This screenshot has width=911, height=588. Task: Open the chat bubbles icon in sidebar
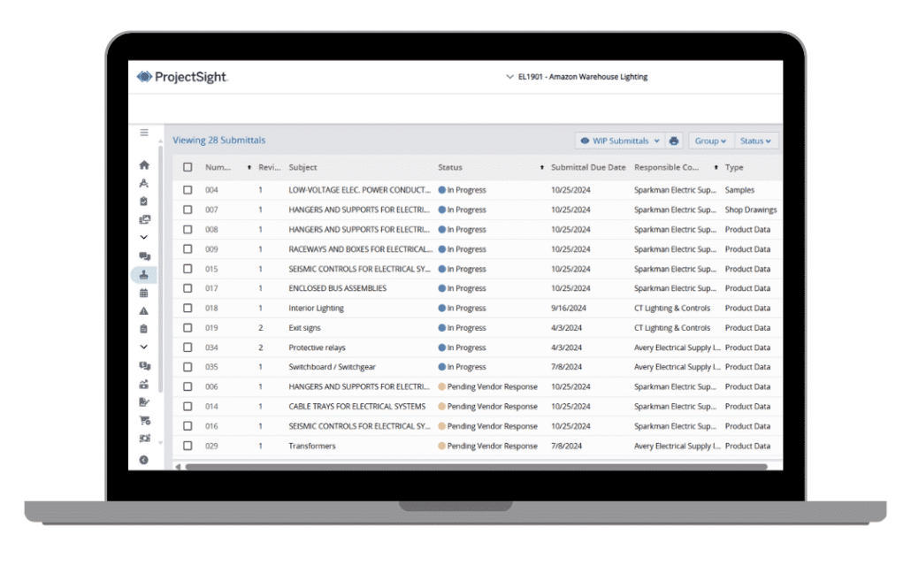145,256
